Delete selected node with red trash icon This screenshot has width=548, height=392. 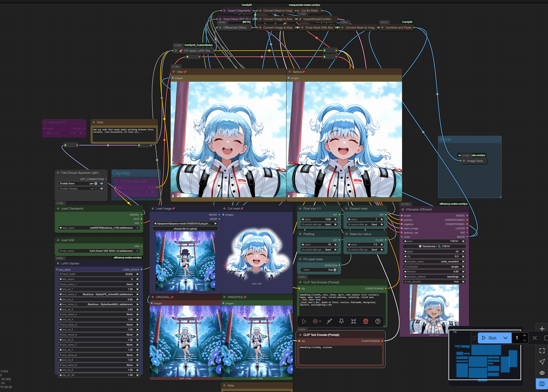click(366, 321)
